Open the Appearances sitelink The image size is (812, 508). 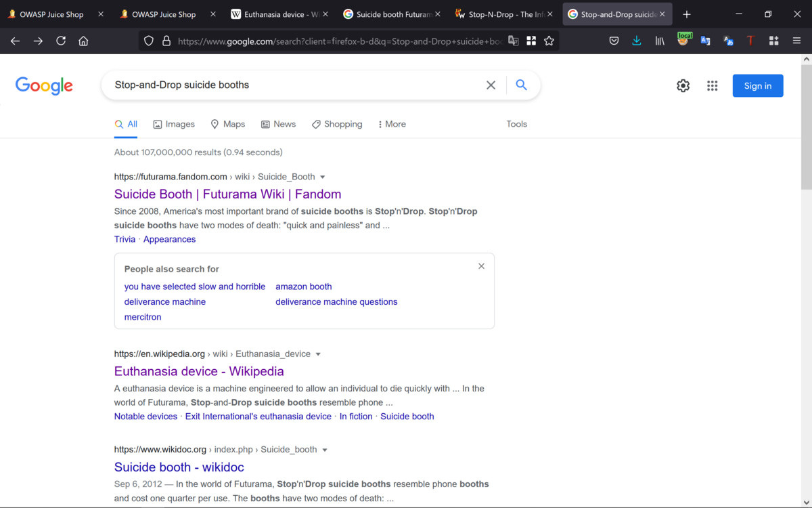pyautogui.click(x=169, y=239)
